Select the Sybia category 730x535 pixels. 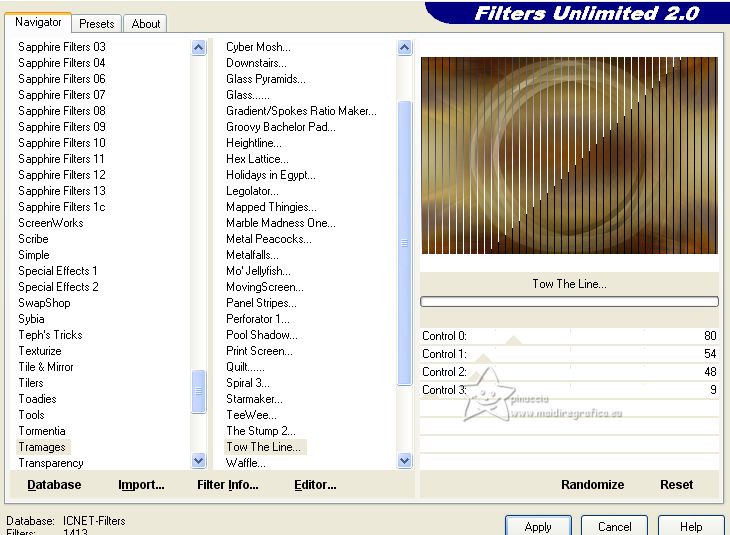click(31, 319)
